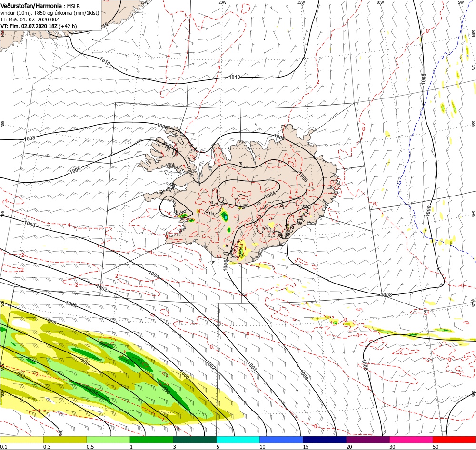Image resolution: width=476 pixels, height=450 pixels.
Task: Select the 'VT: Fim. 02.07.2020 18Z' line
Action: 29,26
